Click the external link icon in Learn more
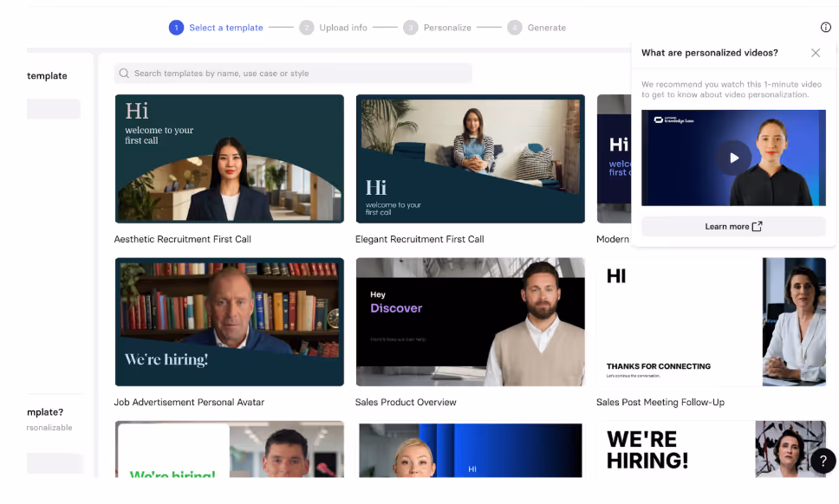 tap(758, 227)
